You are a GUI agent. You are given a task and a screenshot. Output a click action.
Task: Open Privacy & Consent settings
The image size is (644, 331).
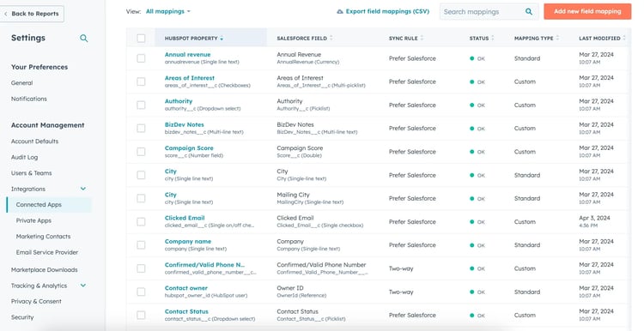36,302
